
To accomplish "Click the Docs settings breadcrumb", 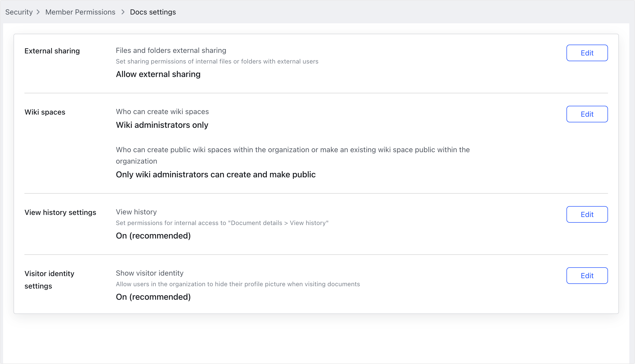I will tap(153, 12).
